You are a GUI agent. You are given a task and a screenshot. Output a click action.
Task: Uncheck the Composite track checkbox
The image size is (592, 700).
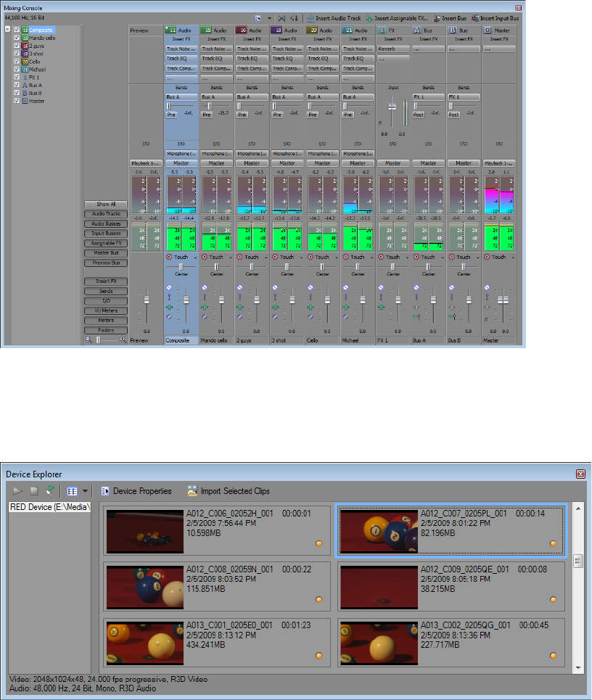[17, 30]
